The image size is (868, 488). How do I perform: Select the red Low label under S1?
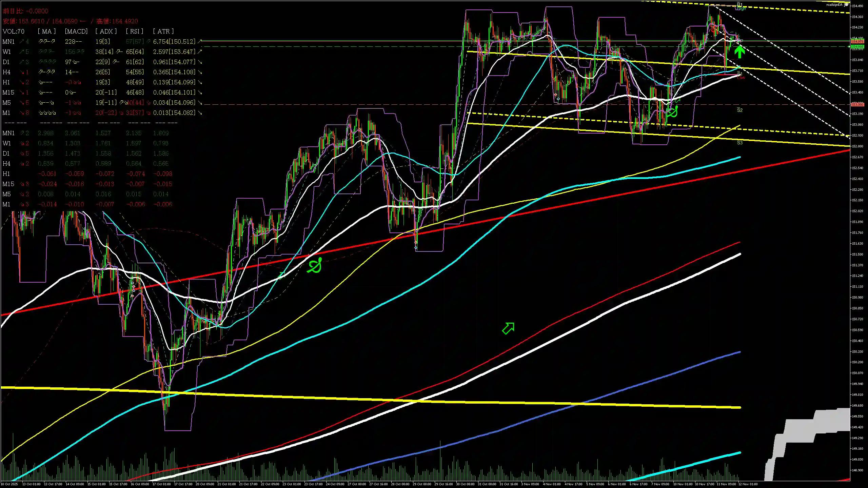[741, 78]
